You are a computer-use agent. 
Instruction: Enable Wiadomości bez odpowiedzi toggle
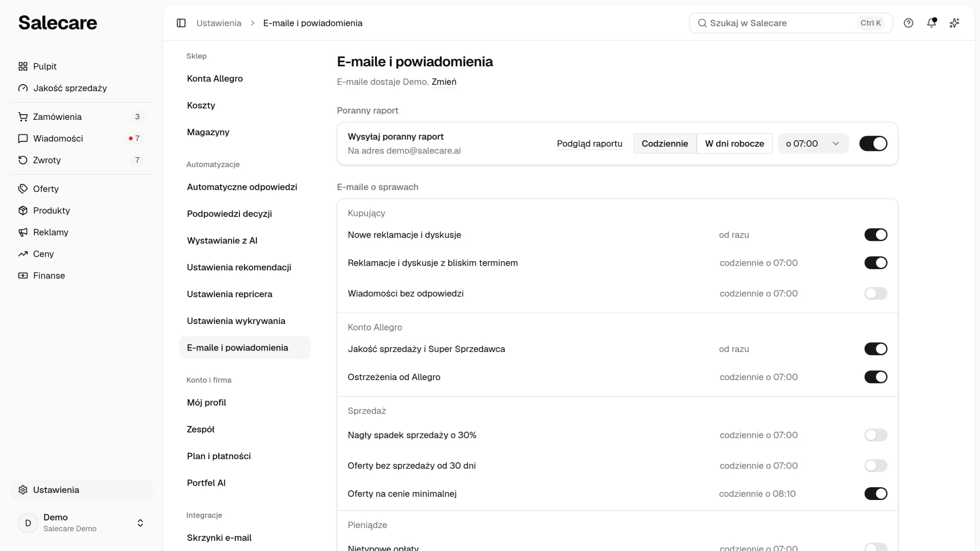pyautogui.click(x=876, y=293)
